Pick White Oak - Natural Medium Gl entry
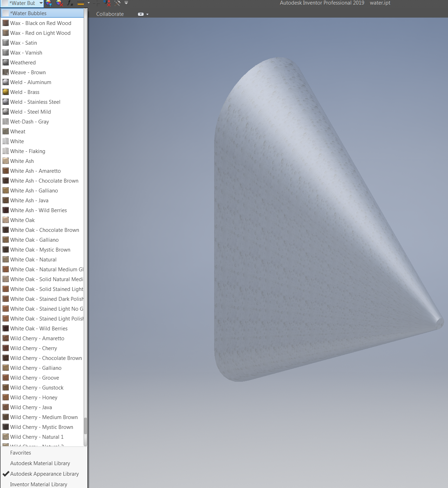 pyautogui.click(x=42, y=270)
